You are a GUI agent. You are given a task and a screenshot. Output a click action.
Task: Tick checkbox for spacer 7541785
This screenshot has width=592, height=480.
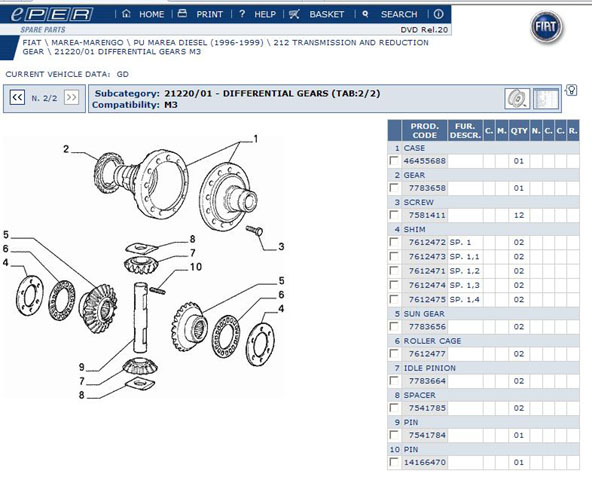point(394,408)
